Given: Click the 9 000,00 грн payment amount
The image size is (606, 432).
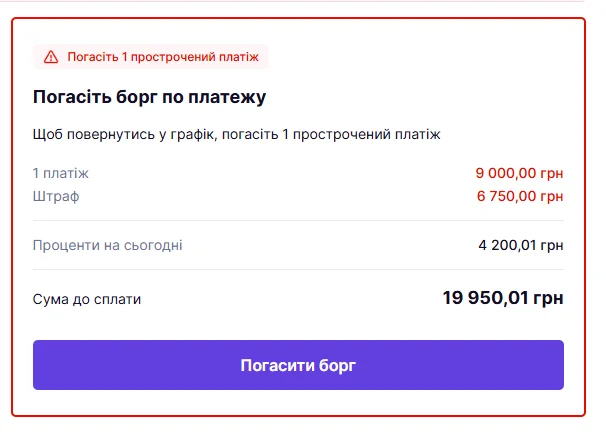Looking at the screenshot, I should (x=519, y=173).
